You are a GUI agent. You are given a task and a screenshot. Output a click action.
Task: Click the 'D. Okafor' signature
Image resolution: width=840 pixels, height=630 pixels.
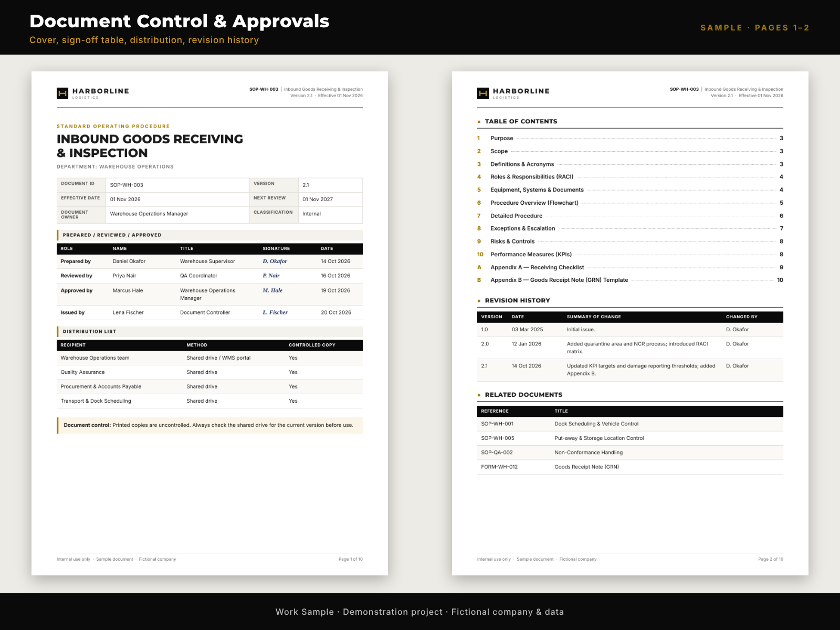275,261
